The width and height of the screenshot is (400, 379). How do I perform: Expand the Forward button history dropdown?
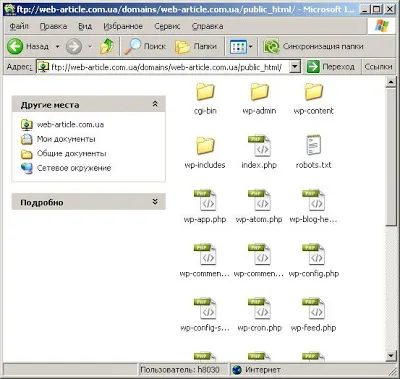[90, 46]
